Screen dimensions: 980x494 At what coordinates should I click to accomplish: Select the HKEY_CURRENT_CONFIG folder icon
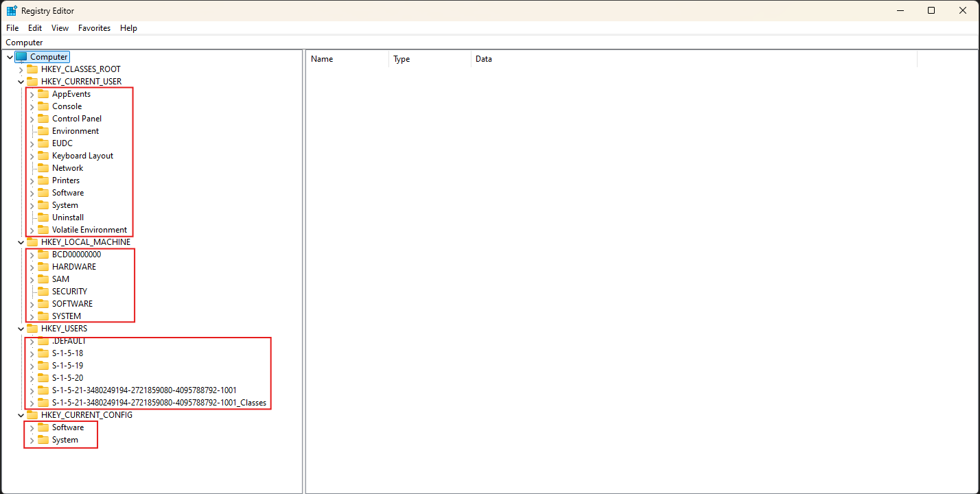pyautogui.click(x=32, y=415)
